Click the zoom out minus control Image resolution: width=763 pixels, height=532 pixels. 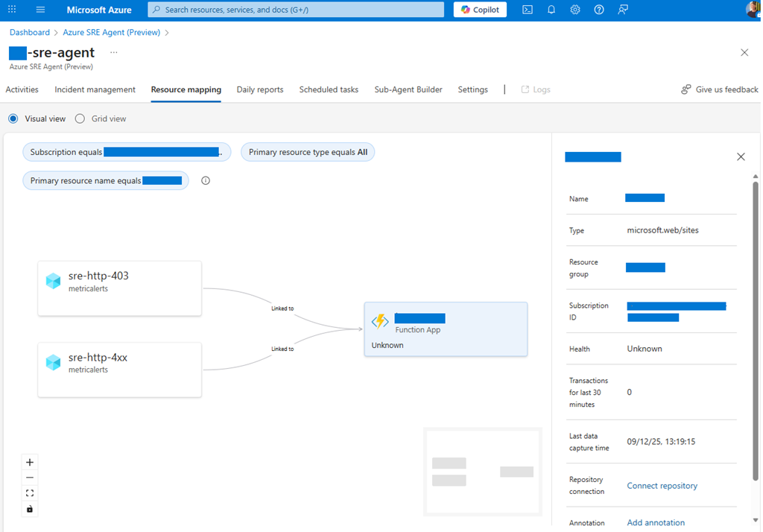pyautogui.click(x=30, y=478)
